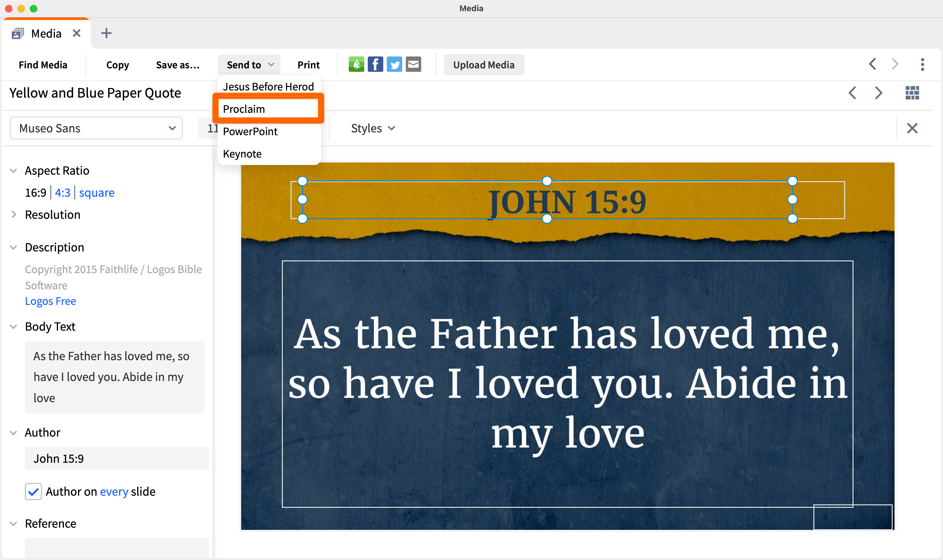Open the Send to dropdown

click(x=250, y=65)
